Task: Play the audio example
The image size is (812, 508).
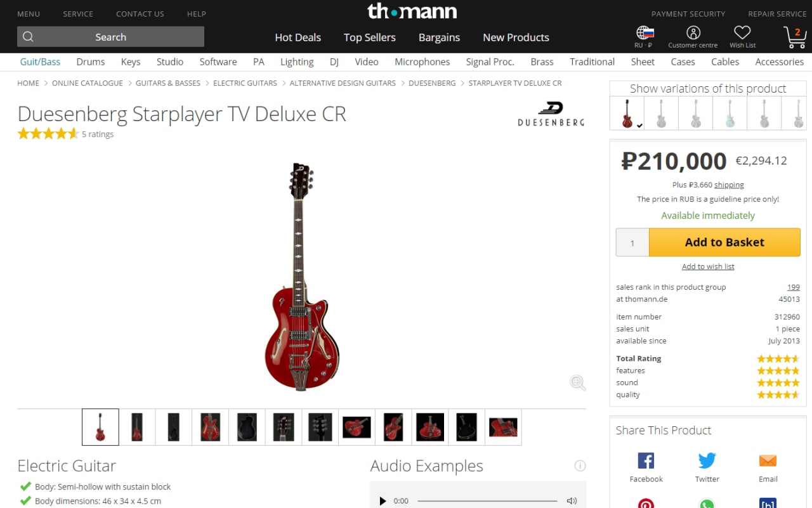Action: pyautogui.click(x=383, y=501)
